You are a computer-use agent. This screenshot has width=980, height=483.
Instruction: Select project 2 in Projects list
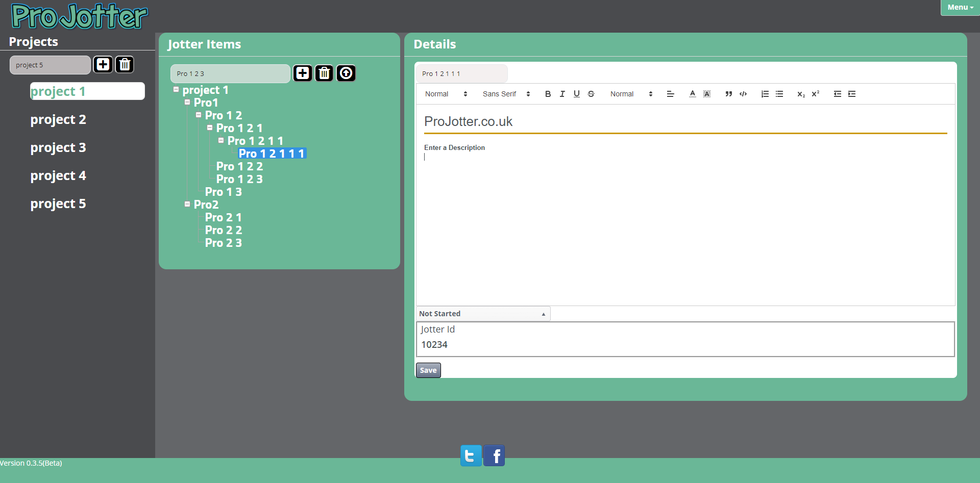[58, 119]
